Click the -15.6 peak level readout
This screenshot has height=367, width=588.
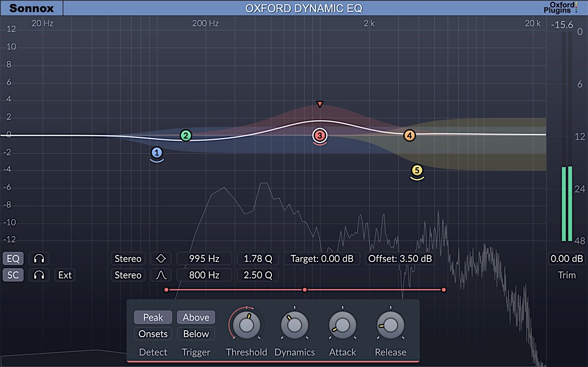tap(562, 25)
